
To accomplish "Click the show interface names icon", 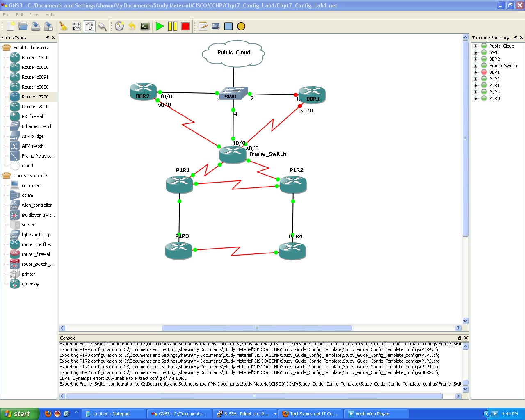I will [x=77, y=26].
